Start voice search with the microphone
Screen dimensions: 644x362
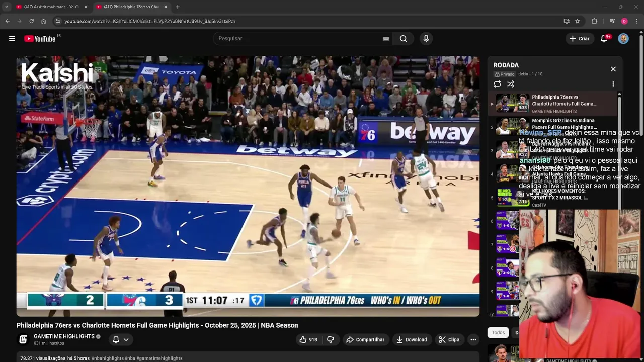426,39
